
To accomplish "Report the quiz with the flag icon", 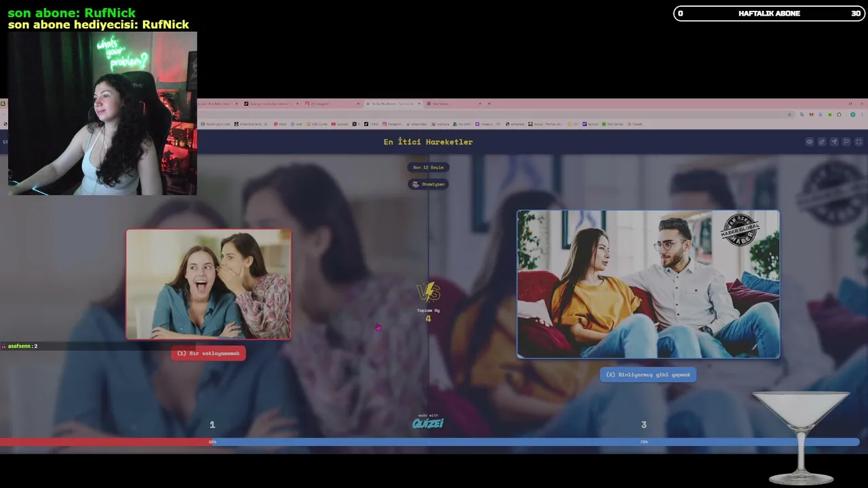I will click(x=846, y=142).
